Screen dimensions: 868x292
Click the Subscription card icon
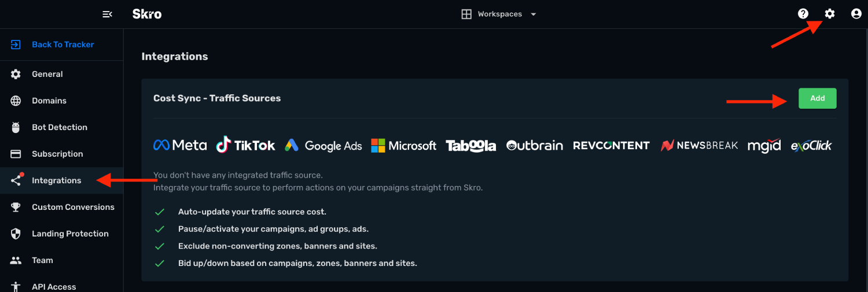(x=16, y=154)
